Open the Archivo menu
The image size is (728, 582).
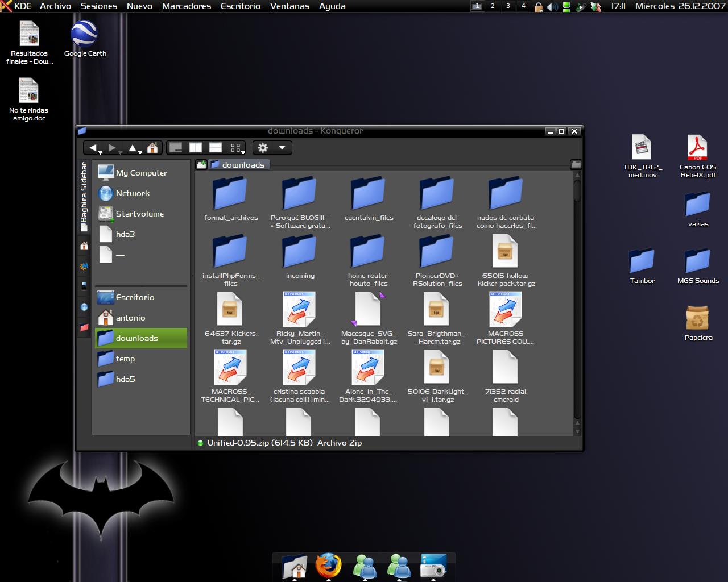(x=55, y=6)
